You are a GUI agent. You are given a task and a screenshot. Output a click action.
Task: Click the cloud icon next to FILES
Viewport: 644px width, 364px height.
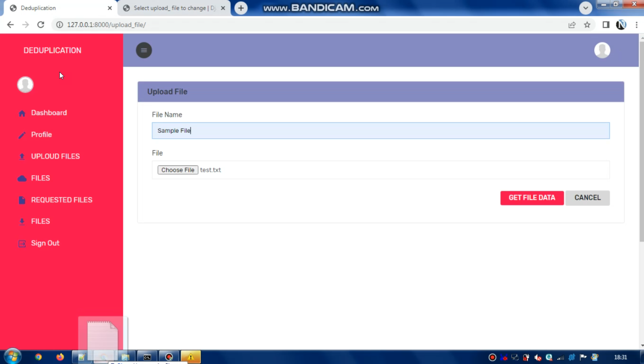[x=22, y=178]
